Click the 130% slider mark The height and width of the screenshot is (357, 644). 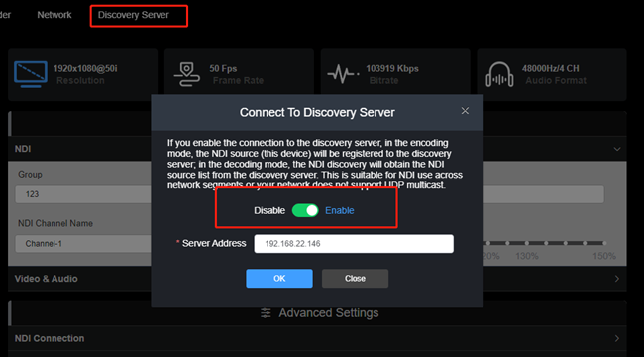[527, 243]
